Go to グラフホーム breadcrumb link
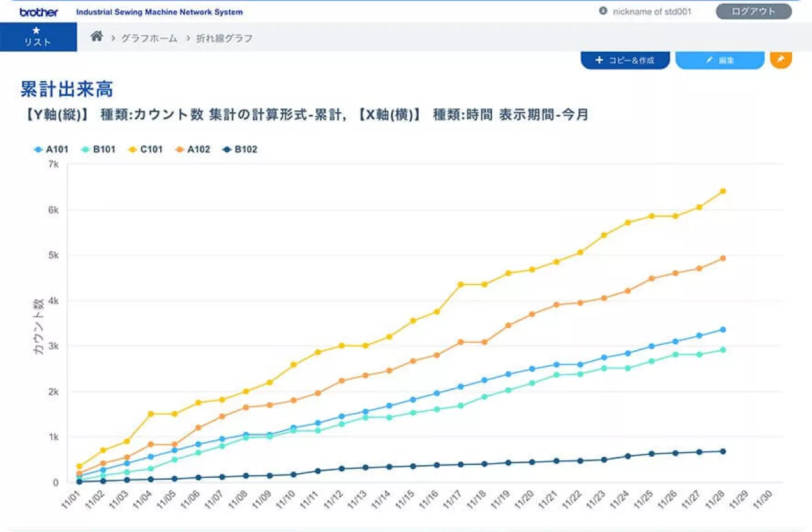The image size is (812, 532). pos(149,38)
